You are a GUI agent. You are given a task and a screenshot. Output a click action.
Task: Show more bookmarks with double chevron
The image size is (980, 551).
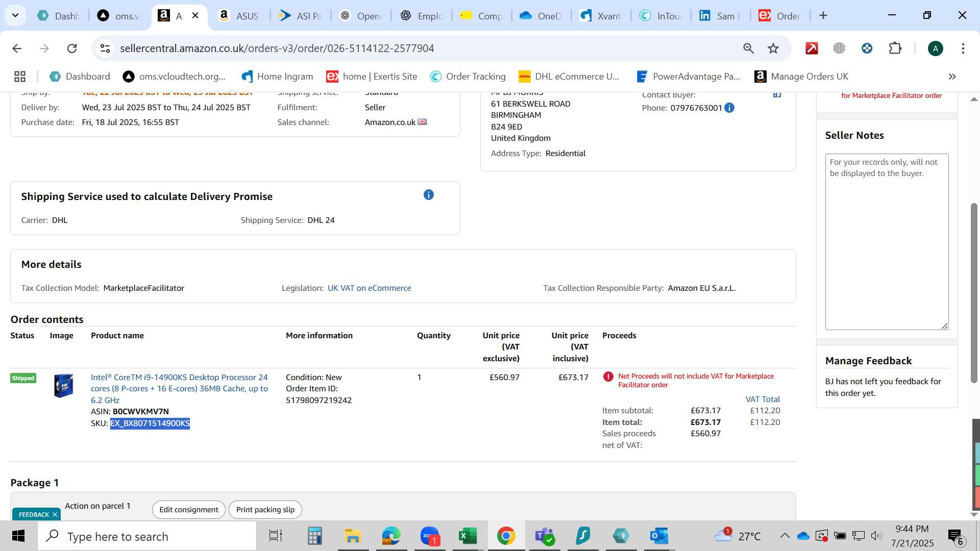tap(952, 77)
